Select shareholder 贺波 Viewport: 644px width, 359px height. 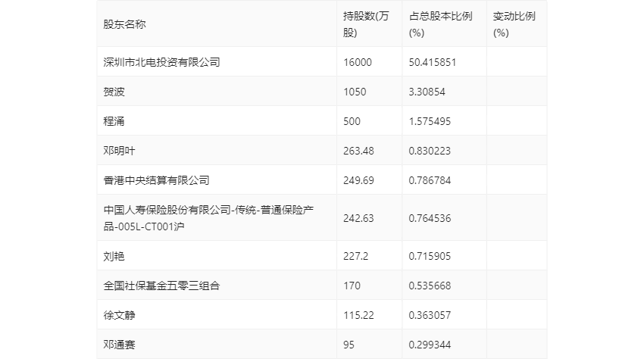tap(114, 92)
